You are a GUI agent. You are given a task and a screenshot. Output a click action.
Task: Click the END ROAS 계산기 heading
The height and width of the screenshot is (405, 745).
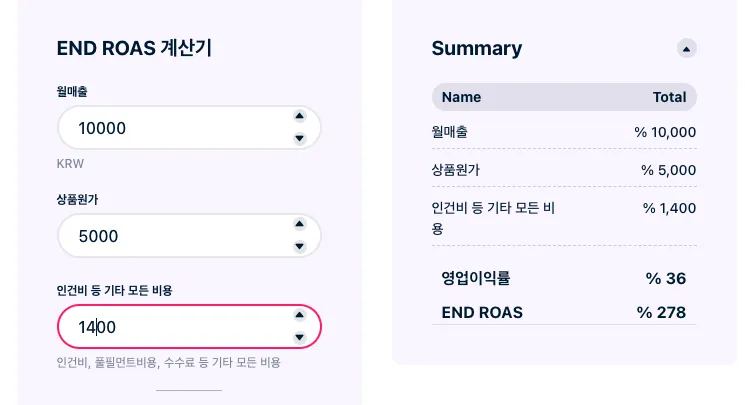[134, 48]
